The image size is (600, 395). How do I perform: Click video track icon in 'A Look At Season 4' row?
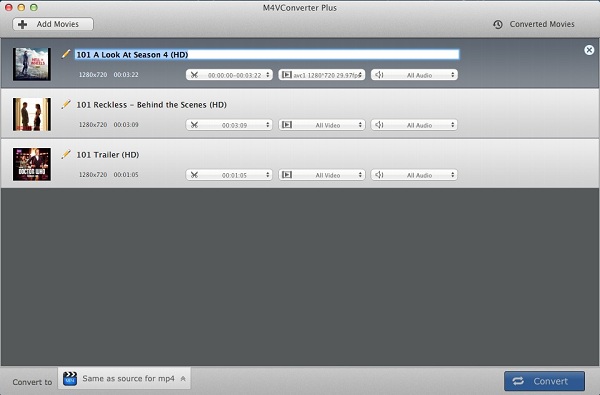[287, 75]
